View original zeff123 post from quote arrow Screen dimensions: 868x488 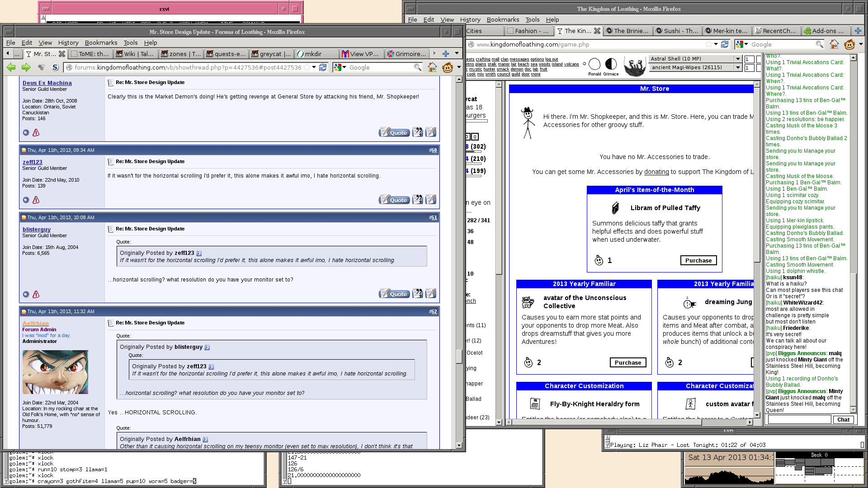[x=199, y=253]
